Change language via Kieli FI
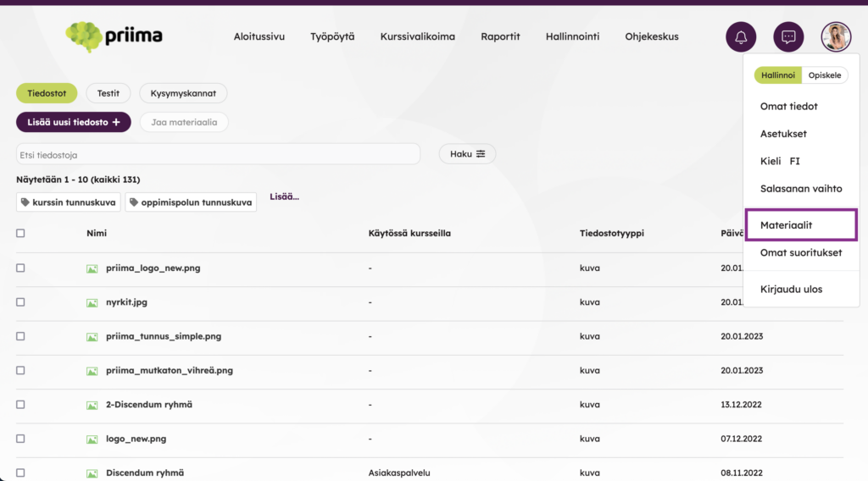This screenshot has height=481, width=868. [780, 162]
